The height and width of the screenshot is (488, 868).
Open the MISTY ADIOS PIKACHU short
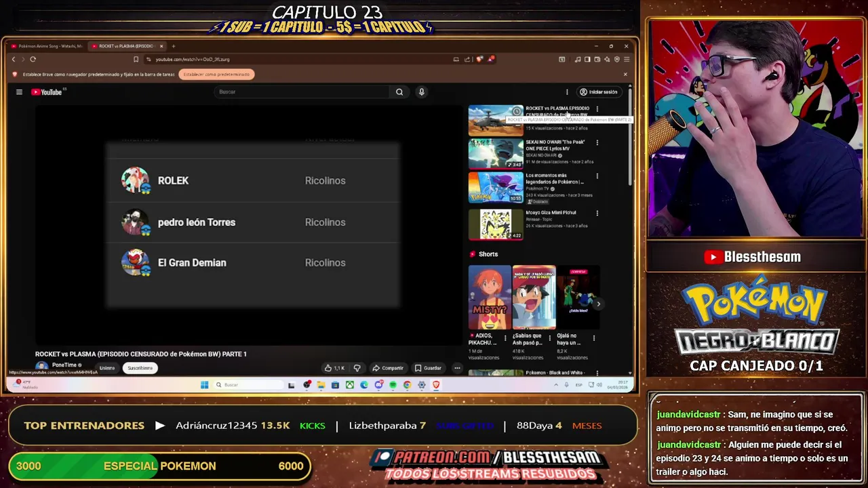tap(489, 298)
